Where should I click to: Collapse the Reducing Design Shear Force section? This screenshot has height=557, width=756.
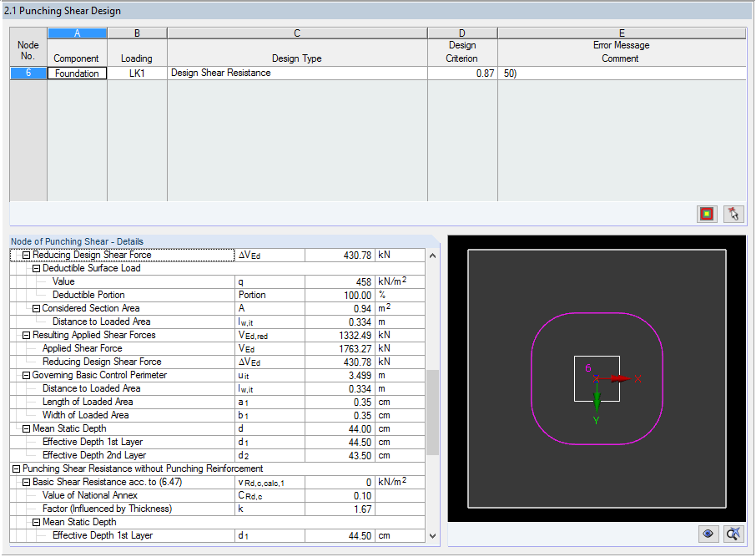26,255
